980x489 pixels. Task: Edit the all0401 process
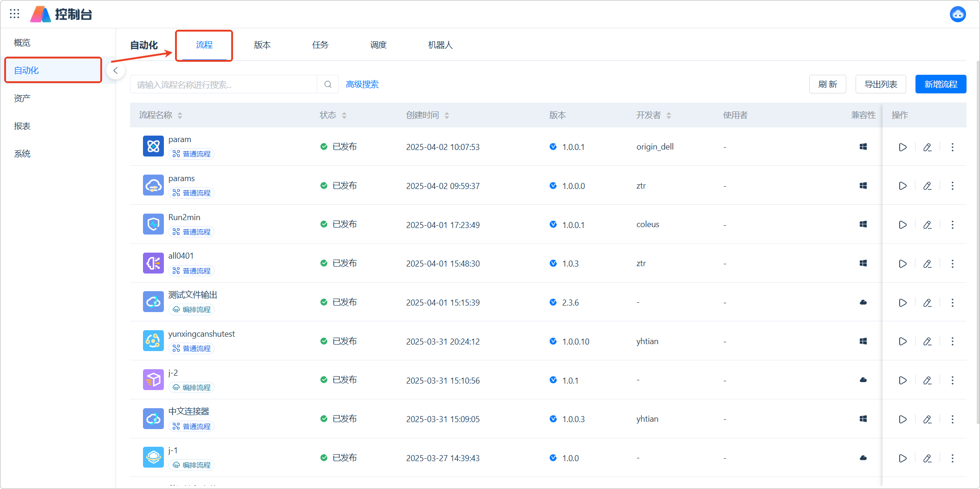(927, 264)
